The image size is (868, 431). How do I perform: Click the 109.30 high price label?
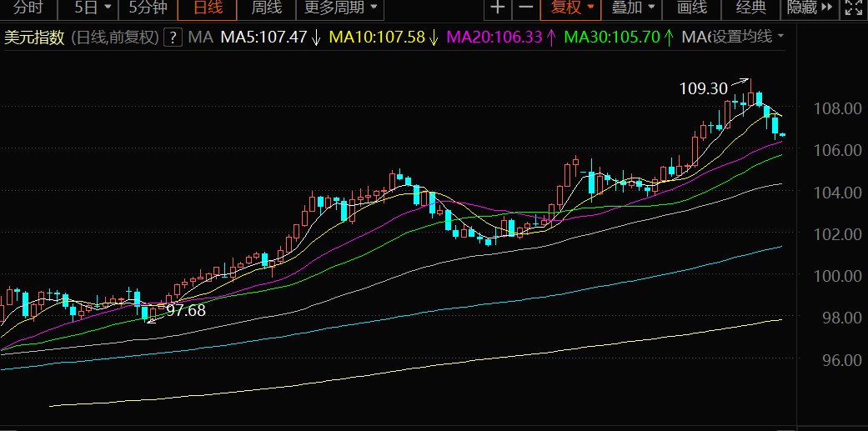click(703, 88)
